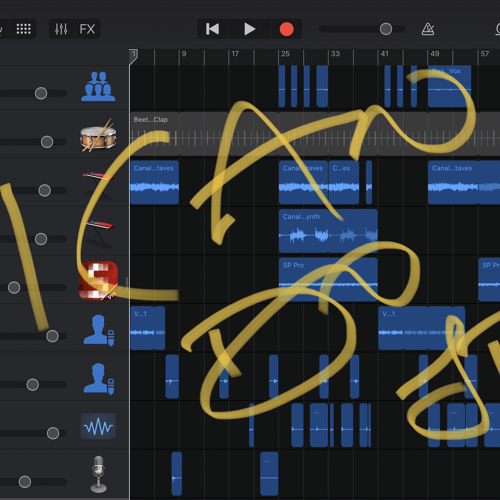Start playback with the Play button
Viewport: 500px width, 500px height.
click(x=249, y=29)
